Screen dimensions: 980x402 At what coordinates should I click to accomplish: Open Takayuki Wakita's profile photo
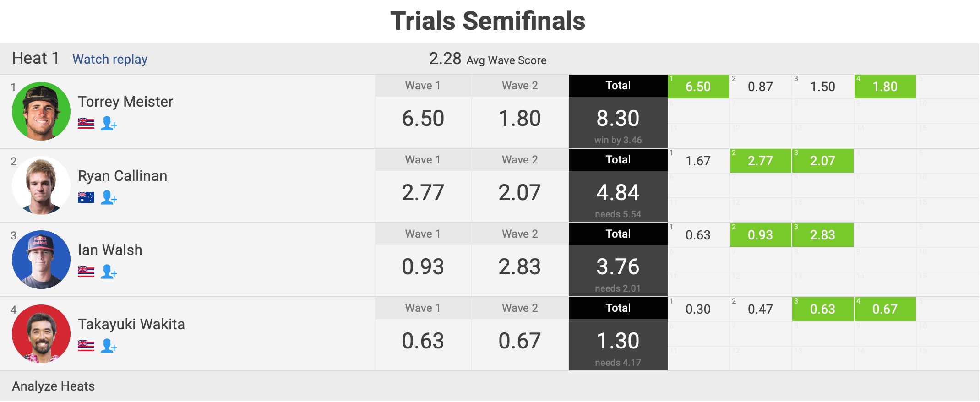click(41, 334)
